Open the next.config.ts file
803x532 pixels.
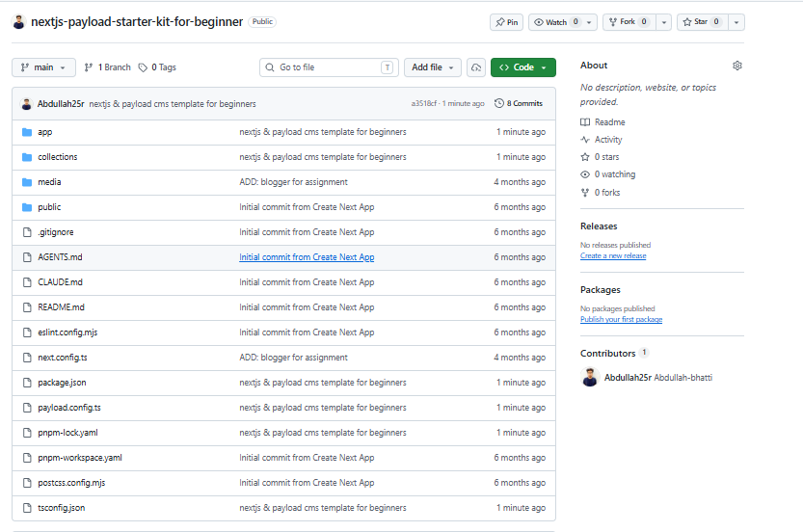(63, 358)
